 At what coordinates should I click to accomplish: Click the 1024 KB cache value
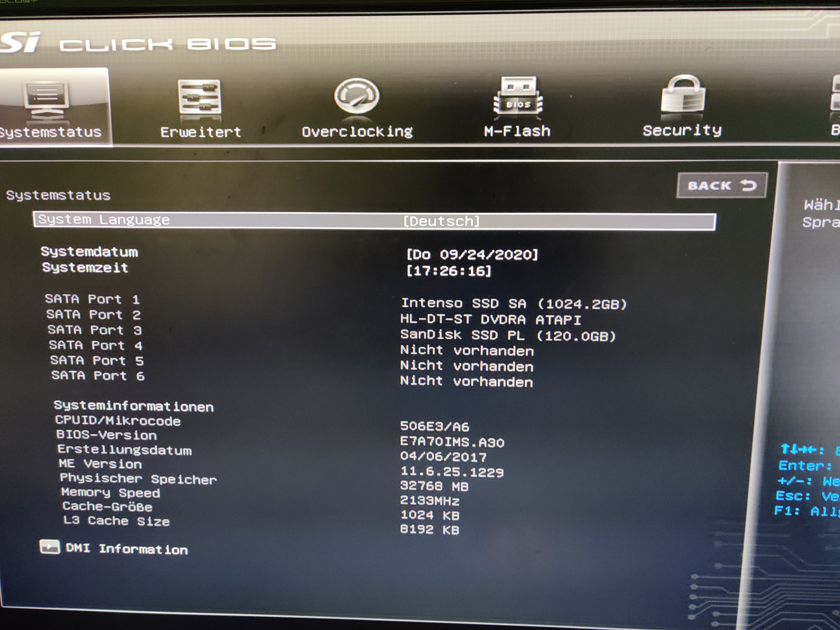click(430, 515)
